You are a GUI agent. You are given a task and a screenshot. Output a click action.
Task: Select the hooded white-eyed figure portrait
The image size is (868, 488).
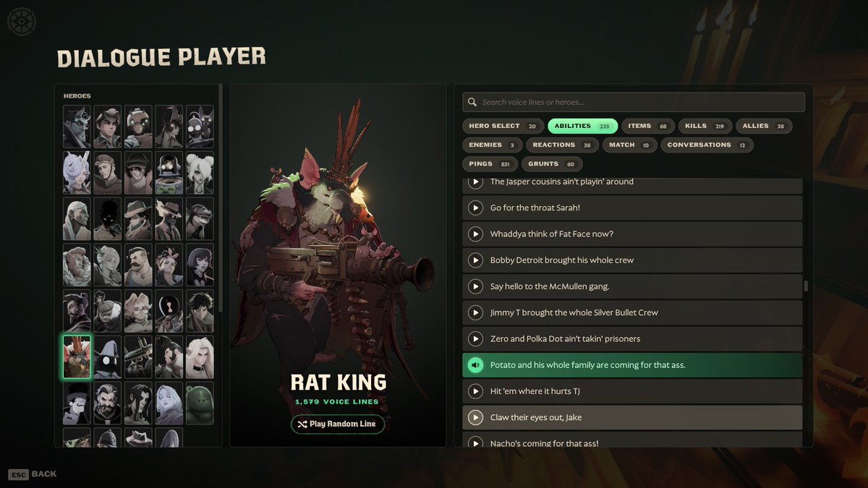108,357
